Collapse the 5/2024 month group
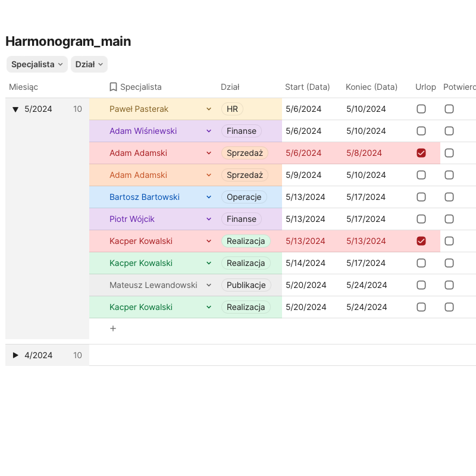 pyautogui.click(x=16, y=109)
